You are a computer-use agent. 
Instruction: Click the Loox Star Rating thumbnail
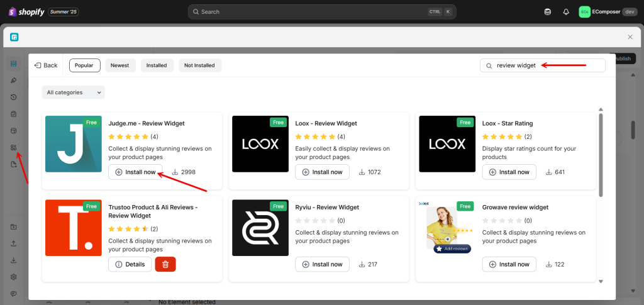click(x=447, y=143)
